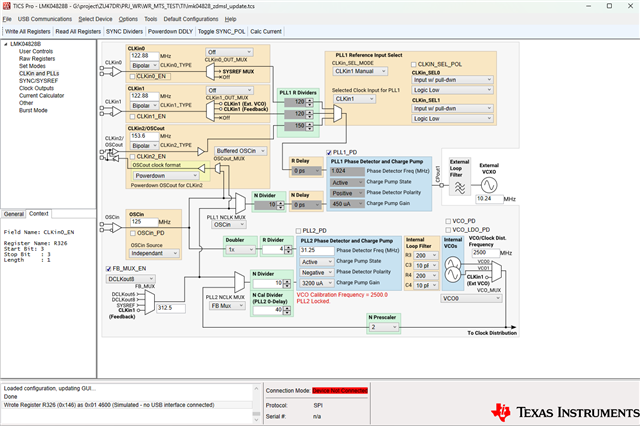
Task: Click the External Loop Filter icon
Action: (460, 188)
